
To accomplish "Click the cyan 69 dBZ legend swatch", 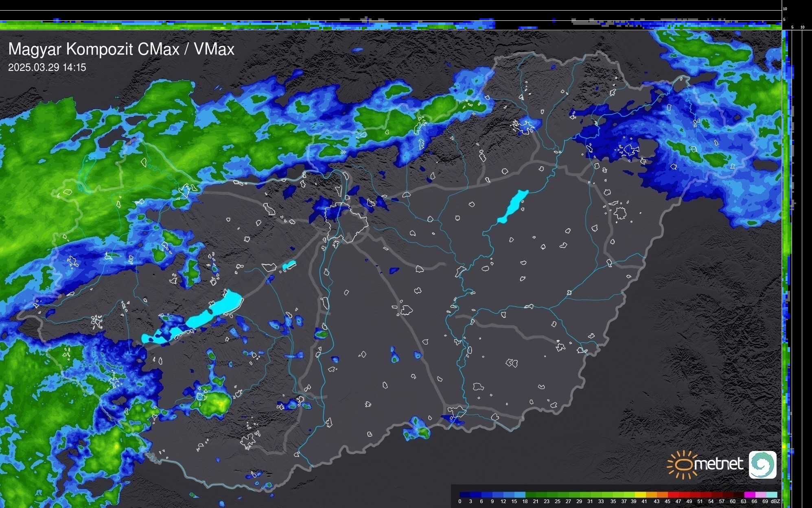I will 771,495.
